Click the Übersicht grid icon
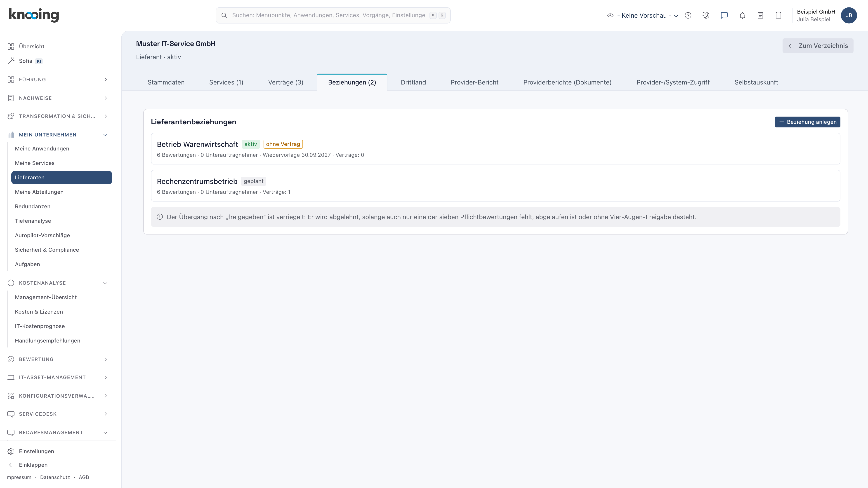 11,47
